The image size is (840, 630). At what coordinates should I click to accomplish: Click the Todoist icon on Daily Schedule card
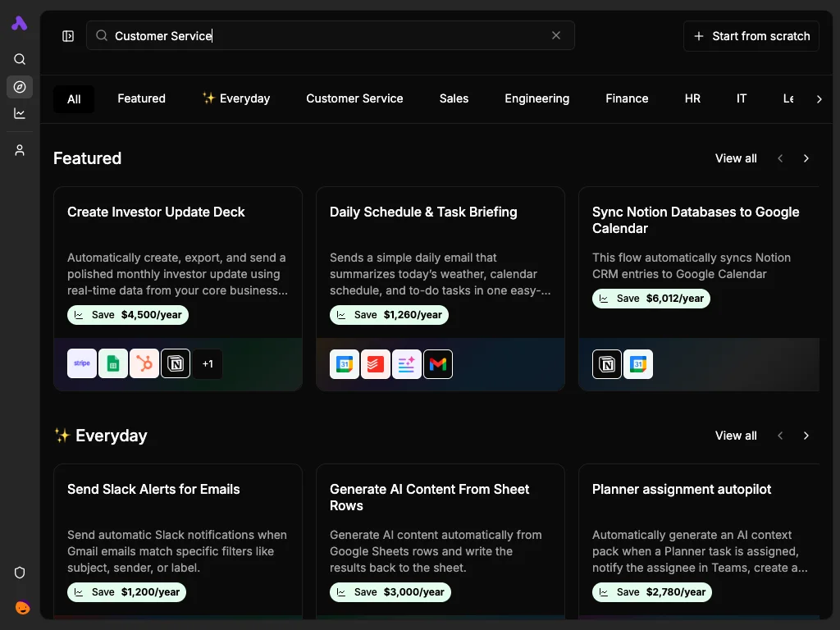tap(376, 364)
